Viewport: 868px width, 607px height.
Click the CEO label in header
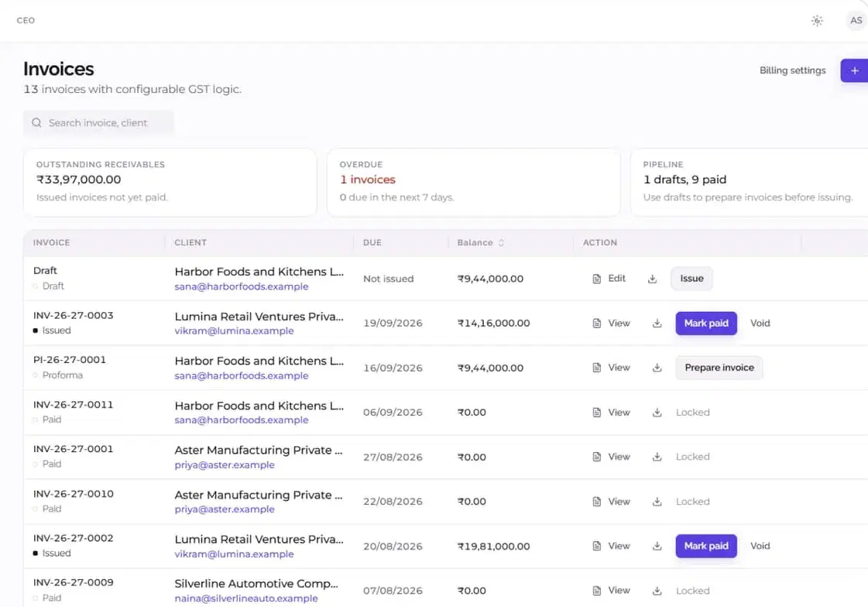26,20
